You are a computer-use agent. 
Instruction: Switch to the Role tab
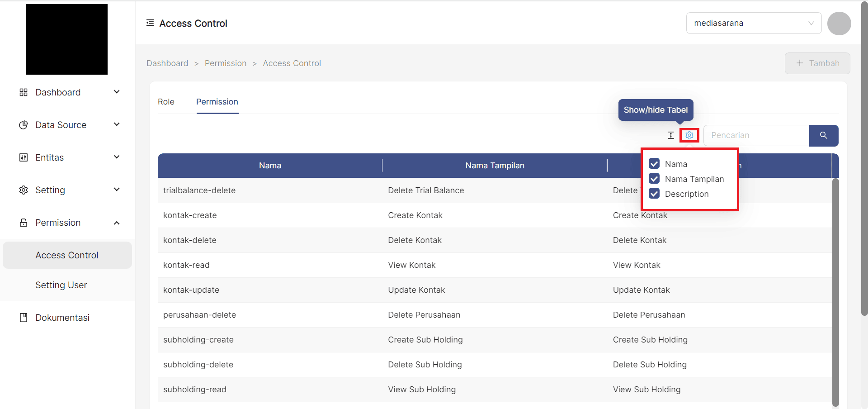coord(166,102)
